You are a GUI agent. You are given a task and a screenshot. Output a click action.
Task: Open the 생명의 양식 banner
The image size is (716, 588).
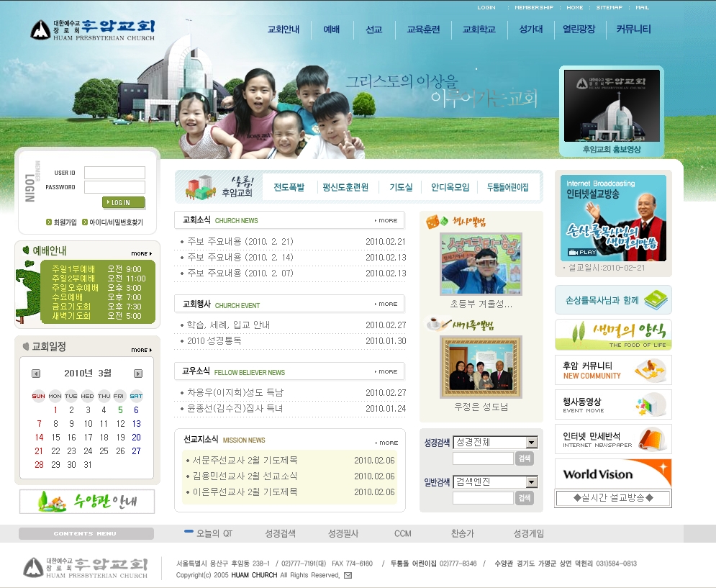click(613, 335)
